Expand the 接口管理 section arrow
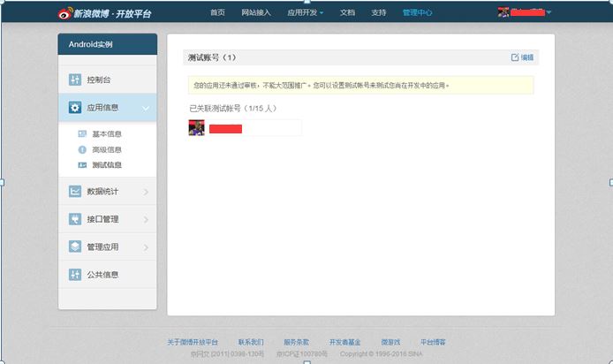This screenshot has width=613, height=364. (x=146, y=219)
